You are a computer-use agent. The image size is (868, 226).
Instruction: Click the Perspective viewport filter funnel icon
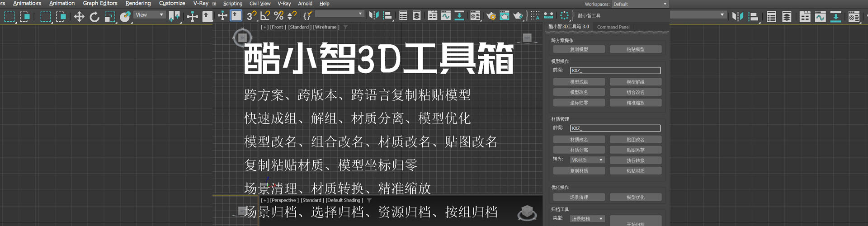click(369, 200)
